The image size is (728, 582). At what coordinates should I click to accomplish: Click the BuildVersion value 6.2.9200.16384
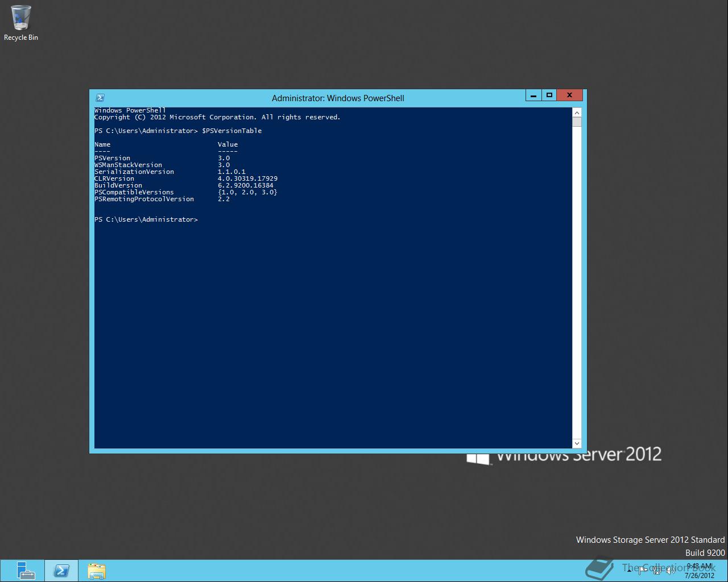(246, 185)
